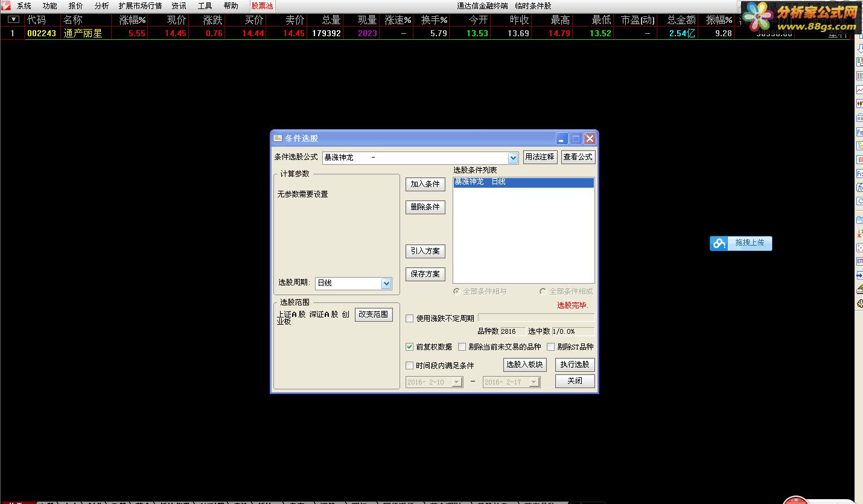Click 最高 value 14.79
Image resolution: width=863 pixels, height=504 pixels.
559,33
